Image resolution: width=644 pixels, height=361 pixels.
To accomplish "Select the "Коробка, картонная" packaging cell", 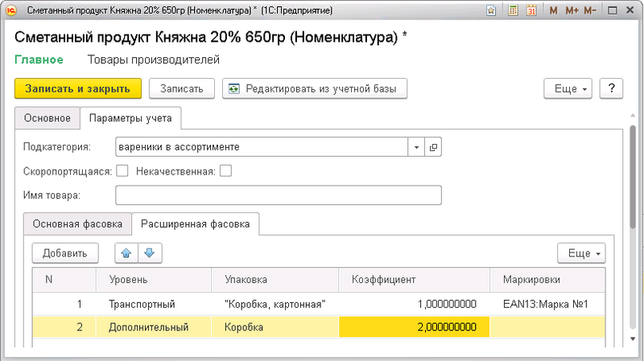I will pos(275,304).
